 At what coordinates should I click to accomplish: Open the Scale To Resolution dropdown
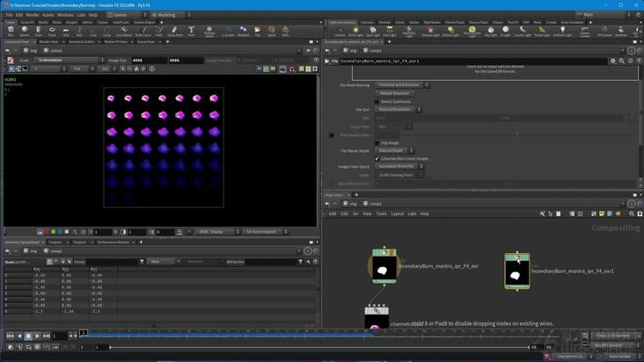click(x=70, y=60)
